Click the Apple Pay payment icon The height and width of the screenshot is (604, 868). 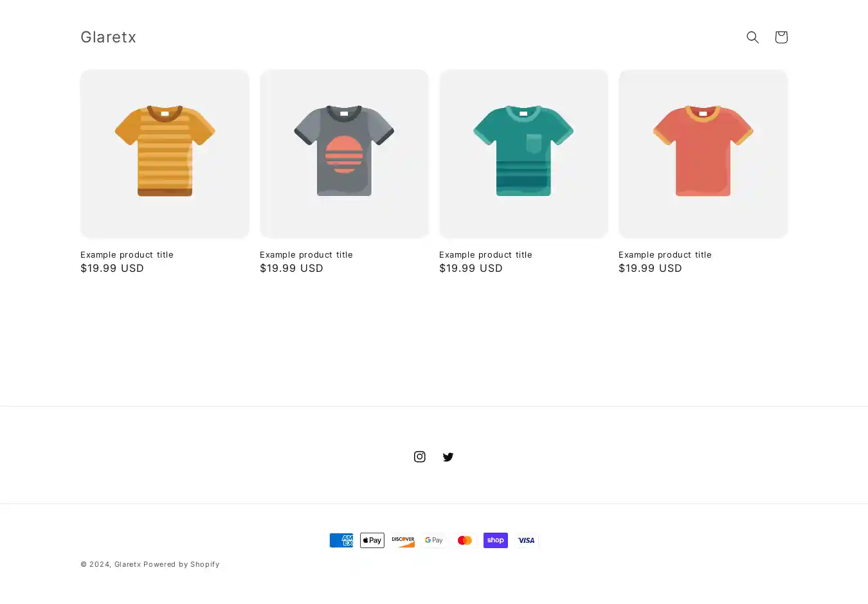[372, 540]
